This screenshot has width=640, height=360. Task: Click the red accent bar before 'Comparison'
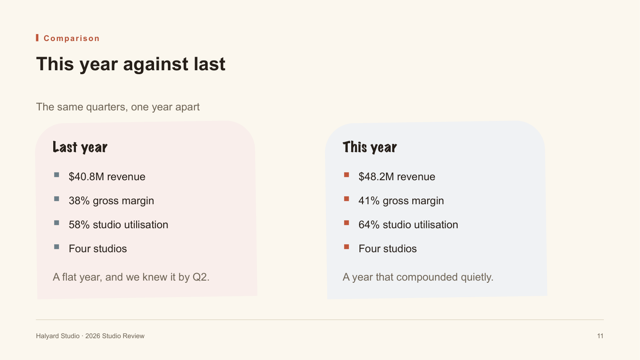(37, 38)
